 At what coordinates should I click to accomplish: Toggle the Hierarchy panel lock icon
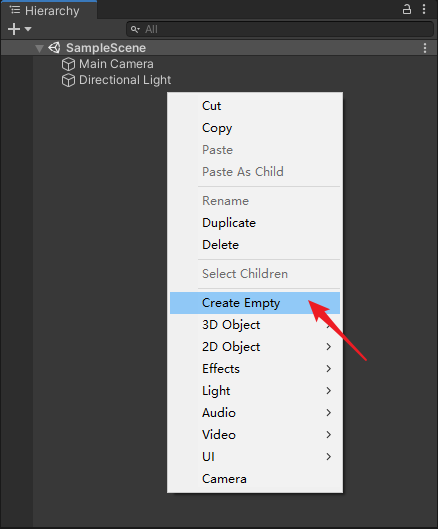pos(407,9)
